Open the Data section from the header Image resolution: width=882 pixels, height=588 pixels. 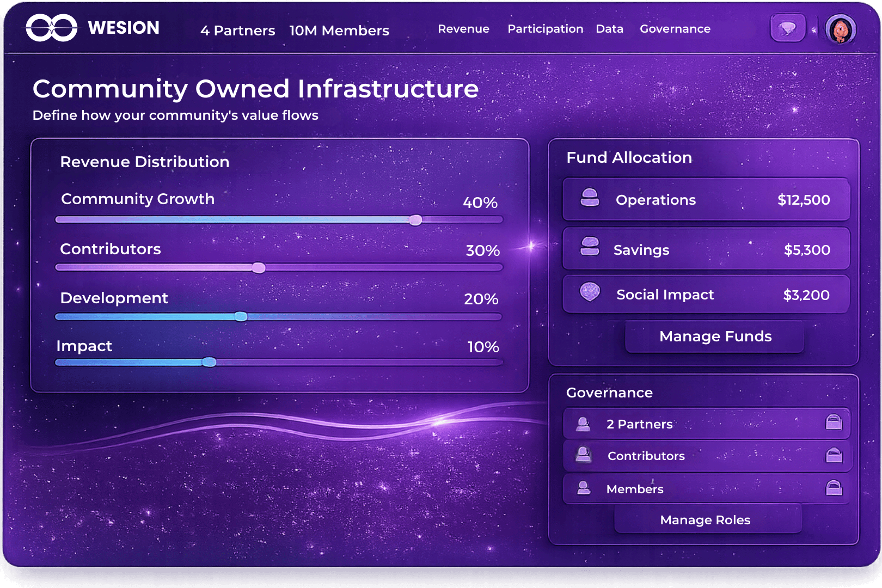click(x=609, y=29)
